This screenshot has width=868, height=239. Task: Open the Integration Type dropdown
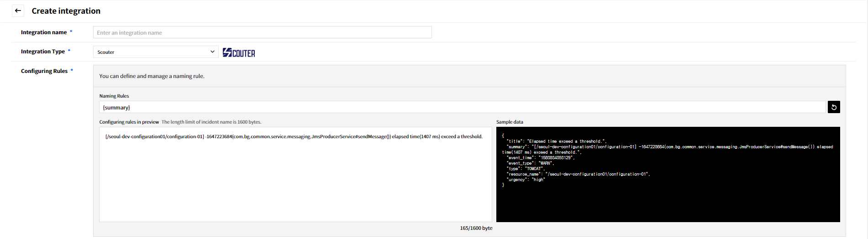click(155, 52)
